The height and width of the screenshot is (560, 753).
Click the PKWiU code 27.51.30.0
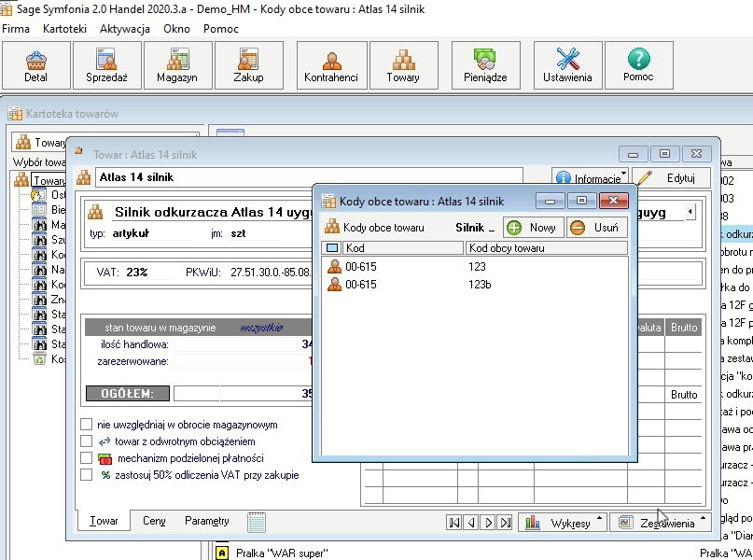tap(271, 273)
